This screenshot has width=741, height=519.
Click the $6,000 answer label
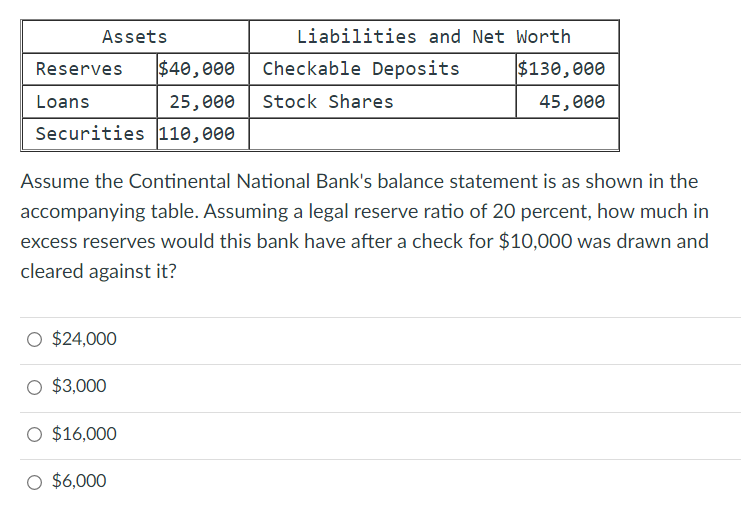(x=79, y=481)
